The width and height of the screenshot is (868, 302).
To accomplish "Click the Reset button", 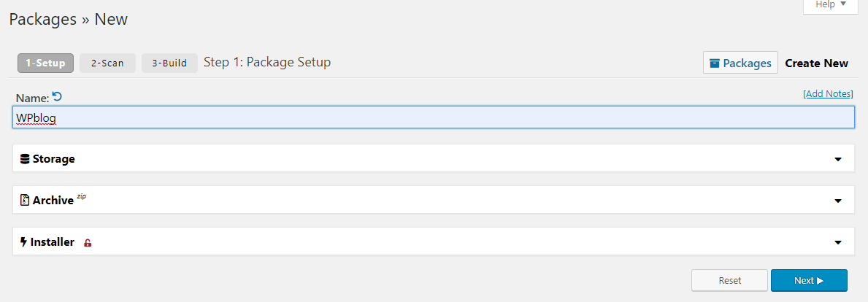I will tap(729, 280).
